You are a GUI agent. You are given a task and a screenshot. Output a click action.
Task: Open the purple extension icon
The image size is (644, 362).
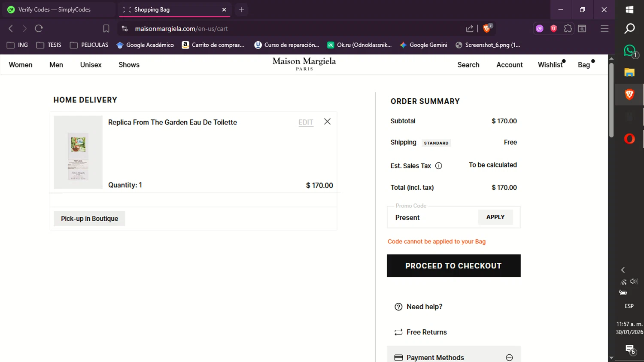(540, 29)
